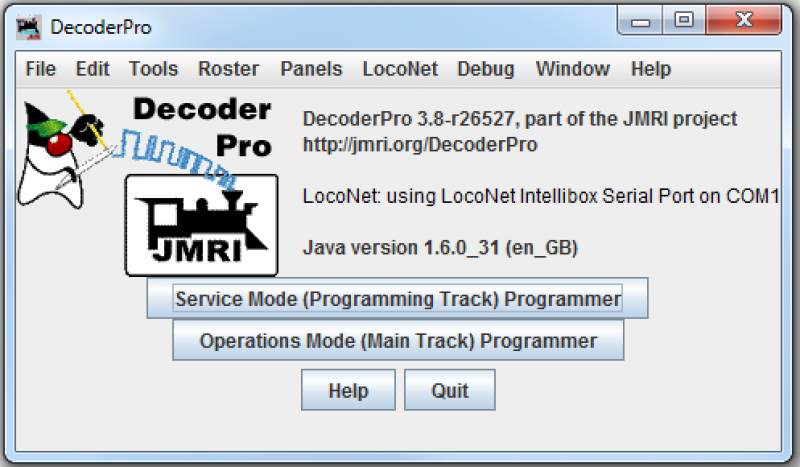Click the http://jmri.org/DecoderPro URL text
800x467 pixels.
tap(420, 145)
